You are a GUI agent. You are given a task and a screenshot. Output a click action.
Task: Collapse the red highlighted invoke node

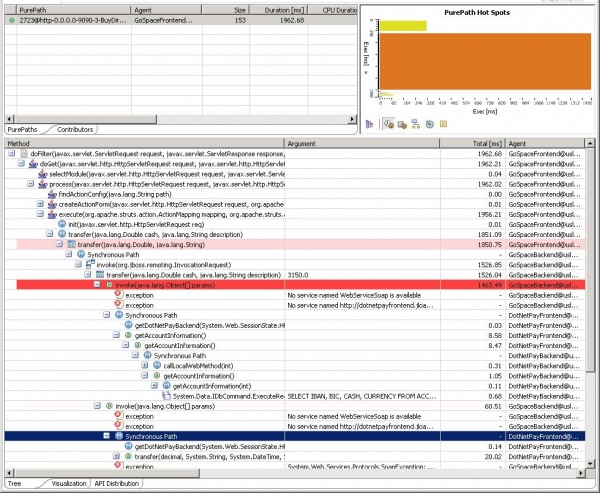[97, 285]
